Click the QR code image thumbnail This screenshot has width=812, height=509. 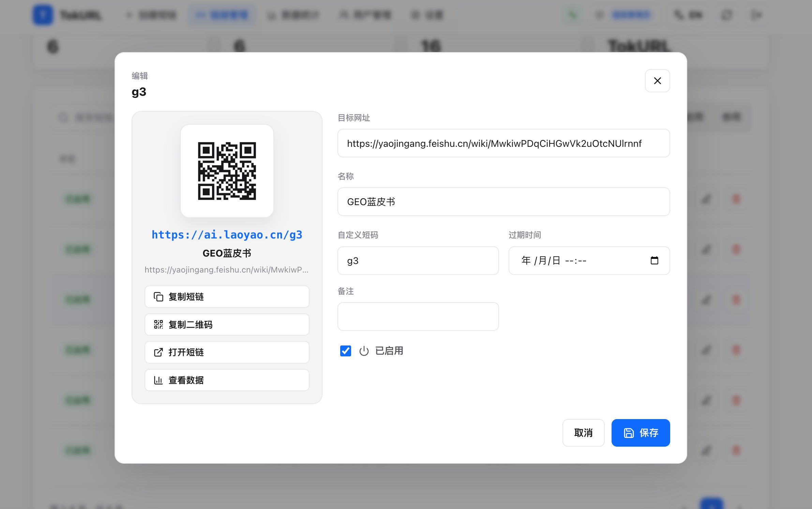227,171
